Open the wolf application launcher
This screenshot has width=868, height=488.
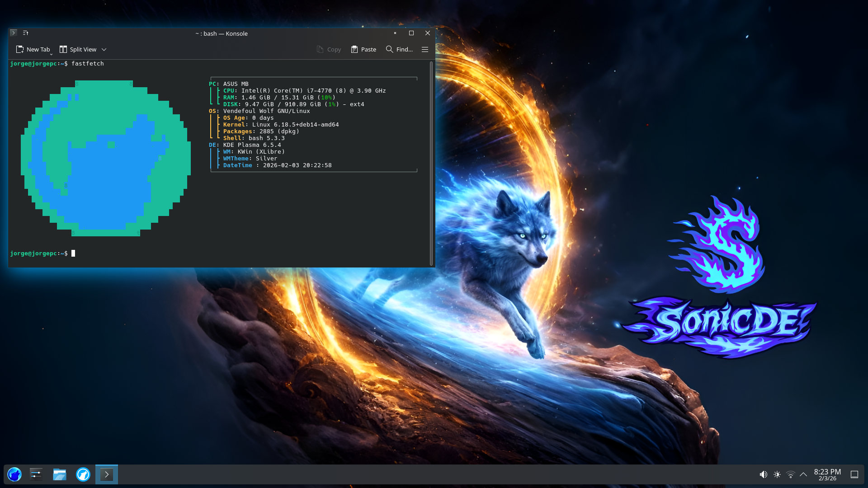(14, 474)
